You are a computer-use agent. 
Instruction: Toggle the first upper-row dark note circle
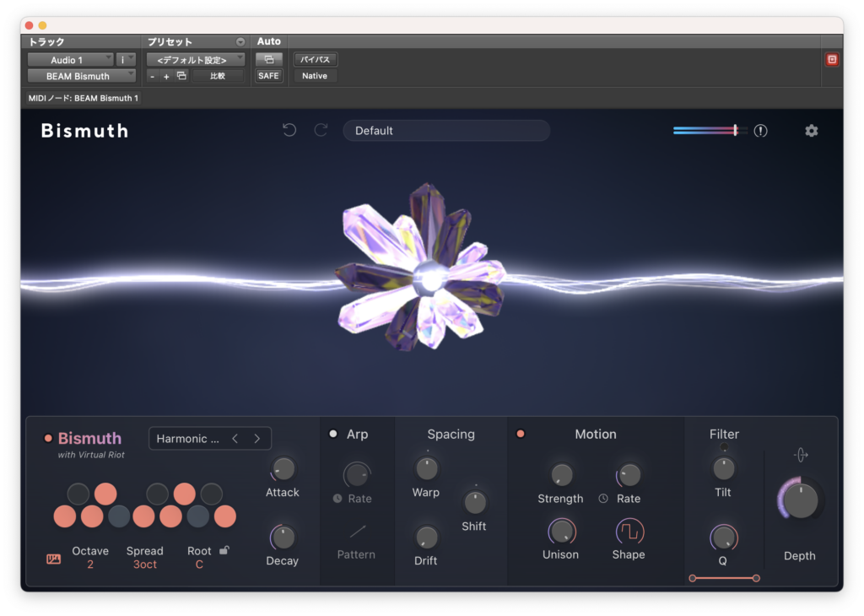[x=78, y=494]
